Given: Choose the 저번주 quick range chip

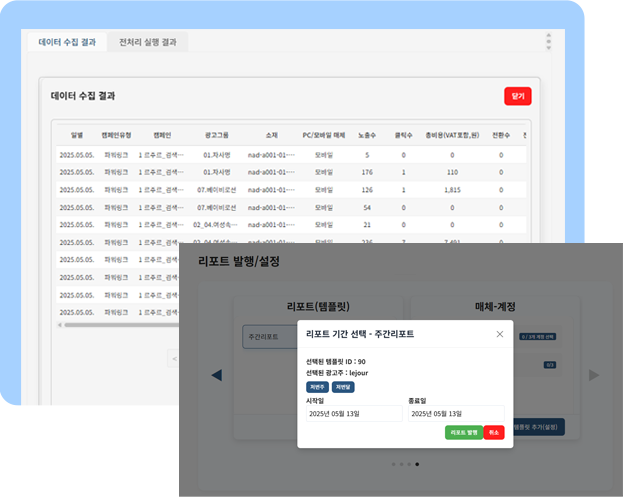Looking at the screenshot, I should [x=317, y=386].
